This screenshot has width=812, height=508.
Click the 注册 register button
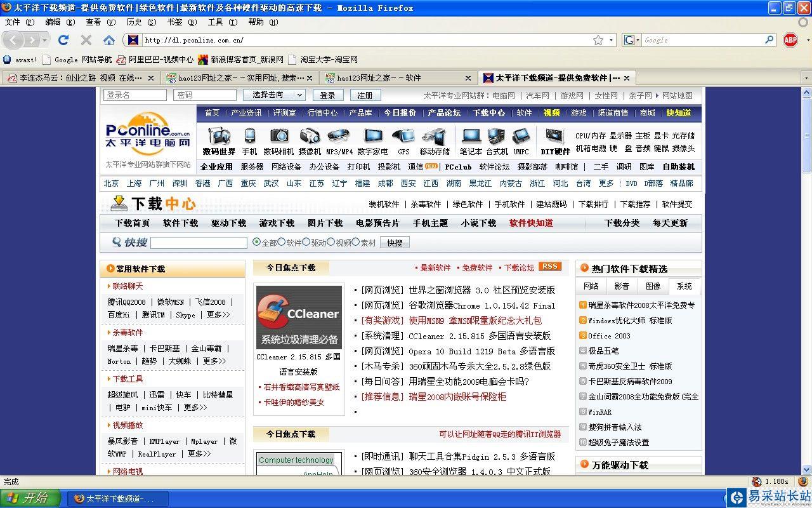tap(365, 95)
